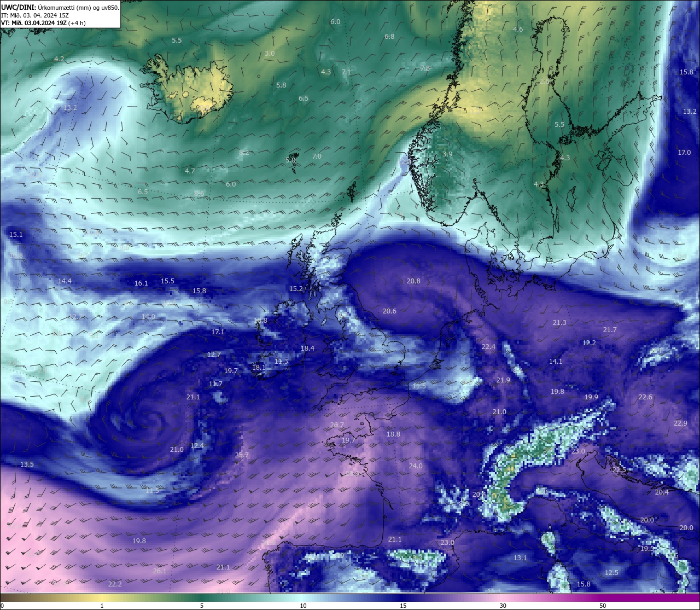Click the map value '26.1'
Viewport: 700px width, 610px height.
[x=159, y=571]
